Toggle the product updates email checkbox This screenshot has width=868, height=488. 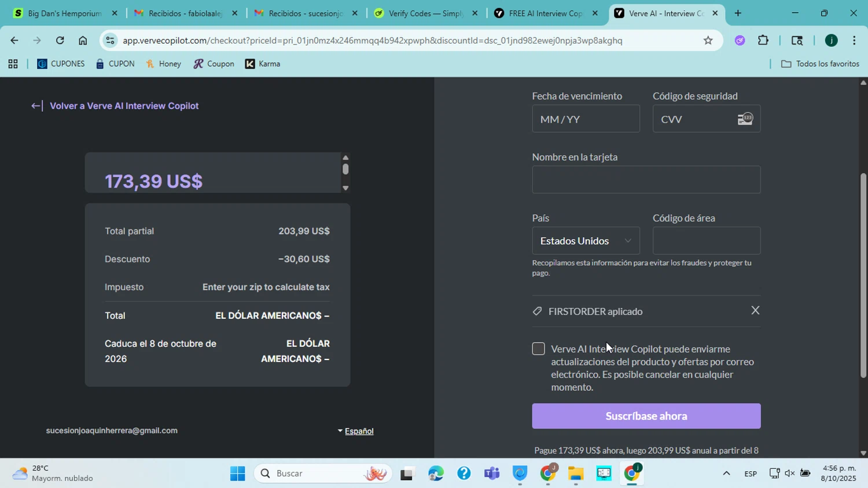pos(538,348)
